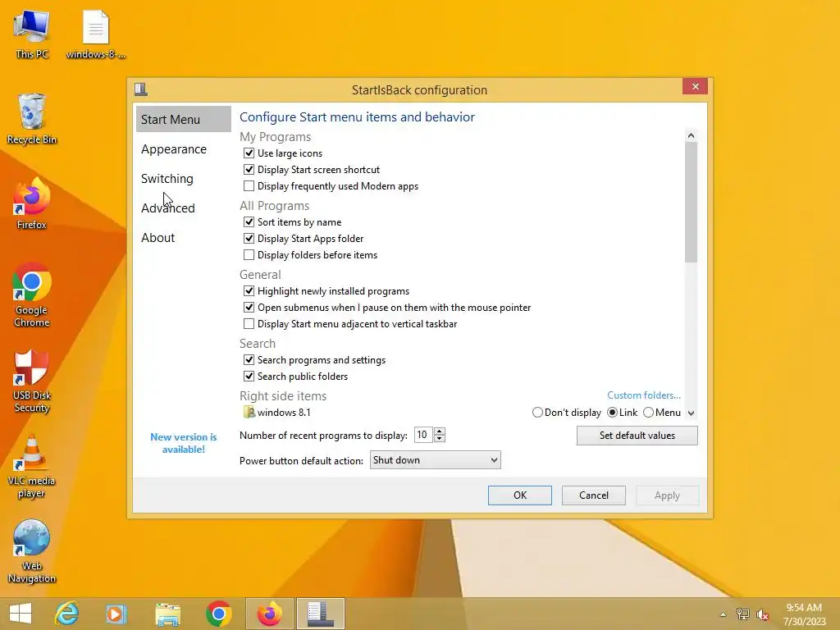Toggle Highlight newly installed programs
Image resolution: width=840 pixels, height=630 pixels.
(249, 291)
